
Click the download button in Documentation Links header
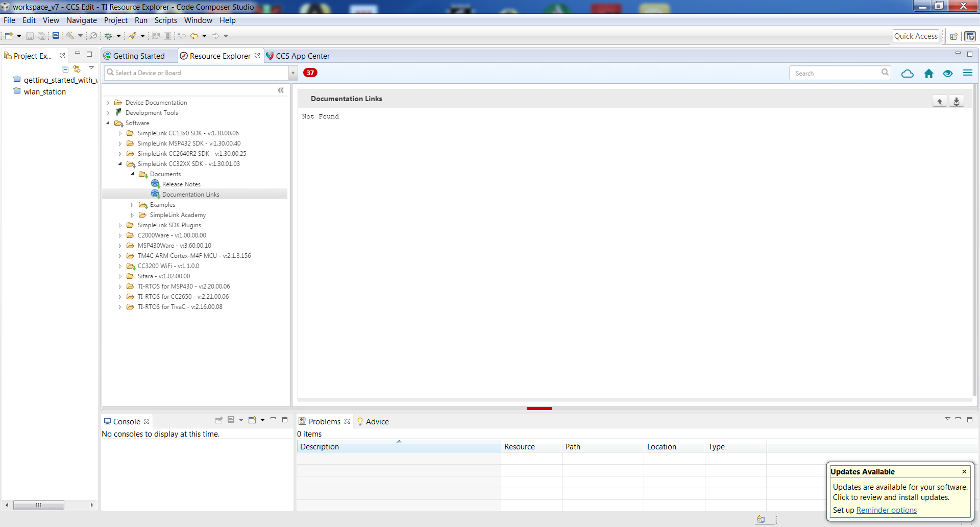coord(957,101)
